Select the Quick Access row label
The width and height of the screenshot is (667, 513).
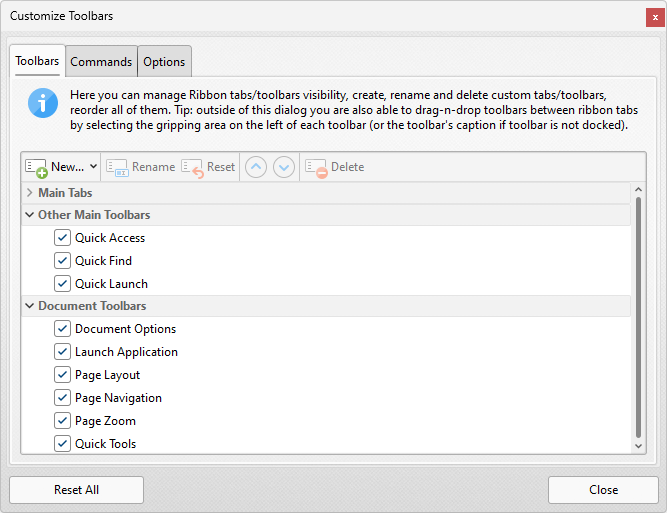(x=110, y=238)
